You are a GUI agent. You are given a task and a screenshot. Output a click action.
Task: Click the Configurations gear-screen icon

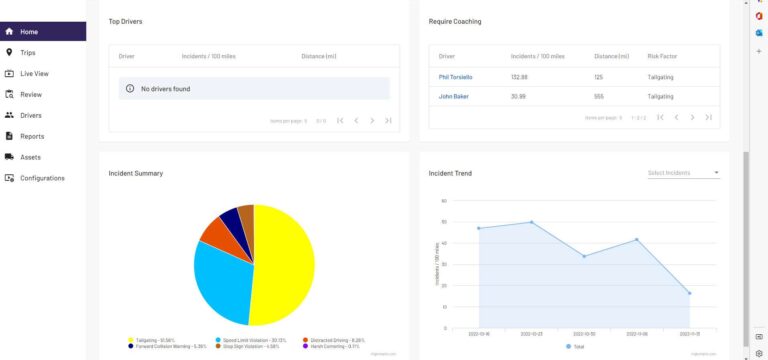(9, 178)
